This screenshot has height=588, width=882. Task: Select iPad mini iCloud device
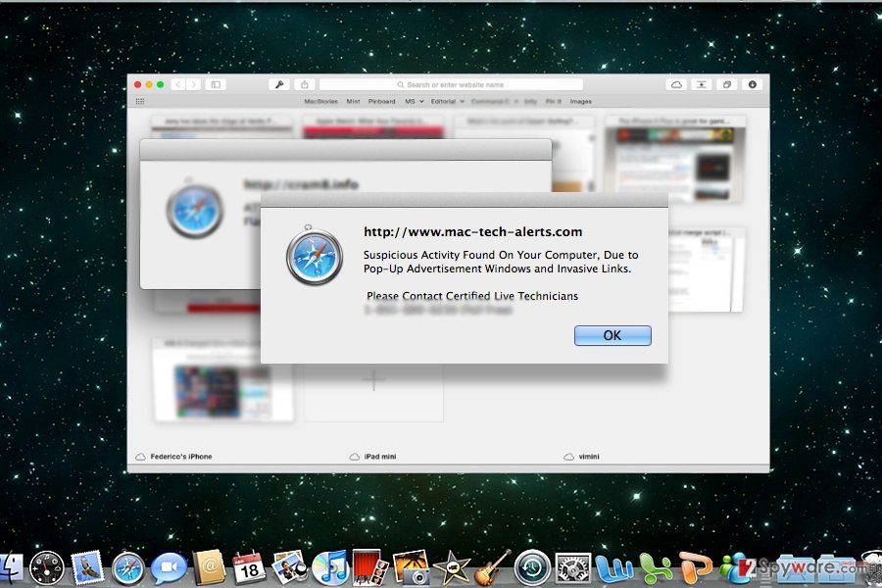coord(373,457)
